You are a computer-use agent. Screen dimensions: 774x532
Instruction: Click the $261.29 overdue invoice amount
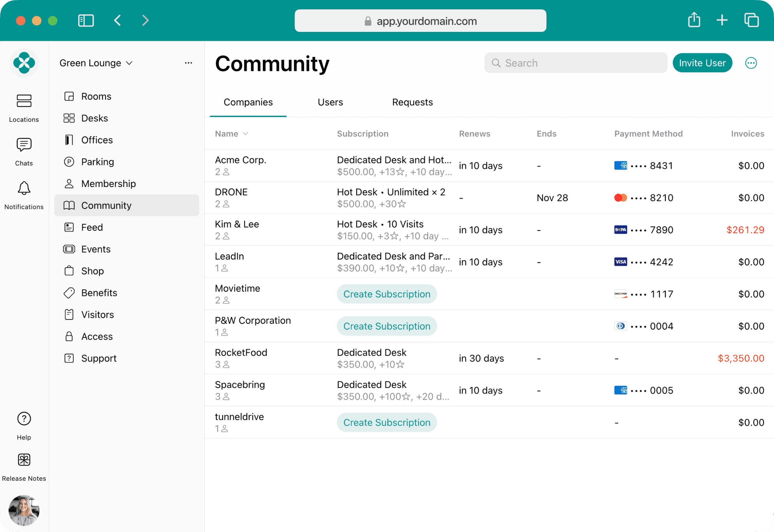745,230
